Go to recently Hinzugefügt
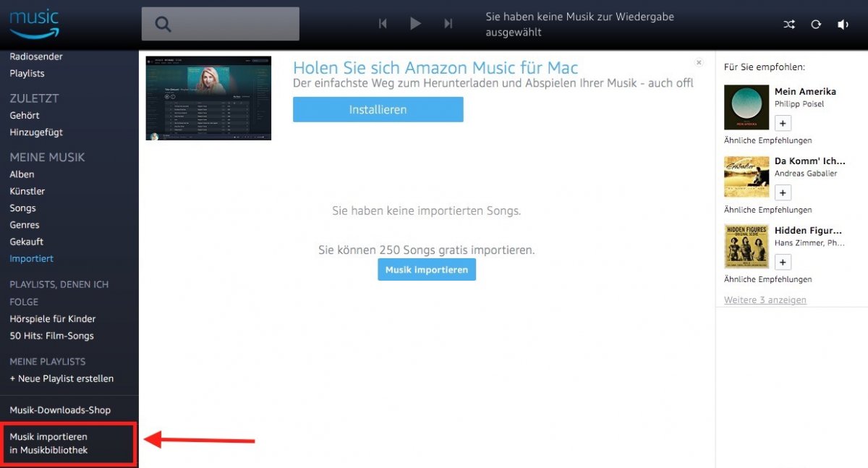This screenshot has width=868, height=468. pos(36,132)
